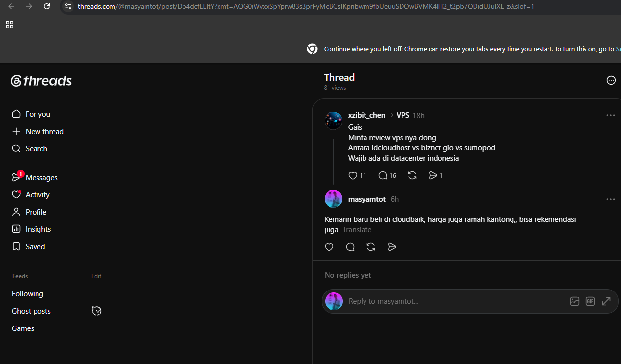
Task: Open the For you home feed
Action: (x=31, y=114)
